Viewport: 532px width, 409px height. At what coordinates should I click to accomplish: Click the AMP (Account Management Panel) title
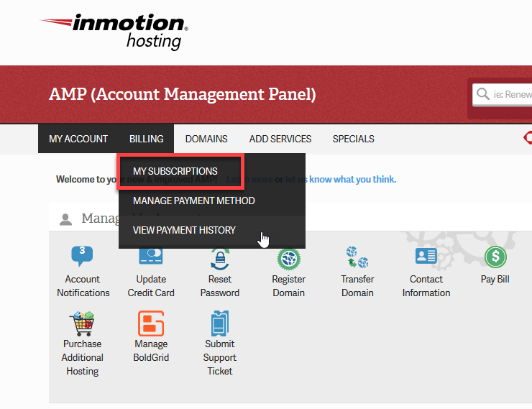pos(182,94)
